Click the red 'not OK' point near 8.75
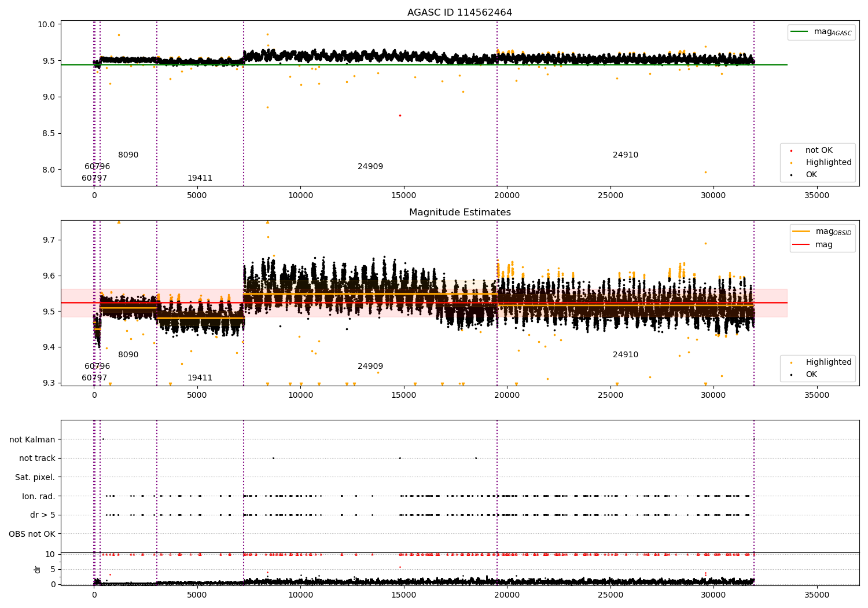Image resolution: width=868 pixels, height=608 pixels. pos(400,115)
